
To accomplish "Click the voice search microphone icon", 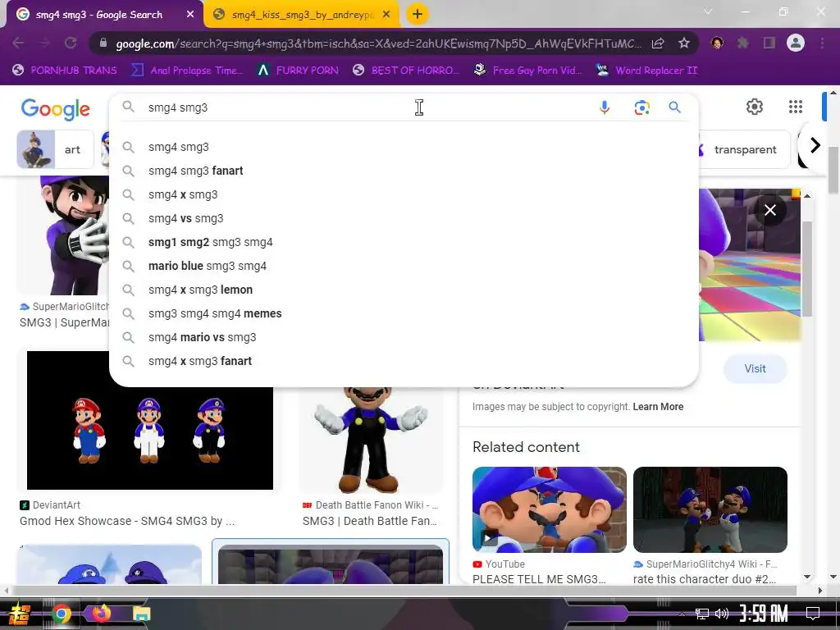I will tap(605, 107).
